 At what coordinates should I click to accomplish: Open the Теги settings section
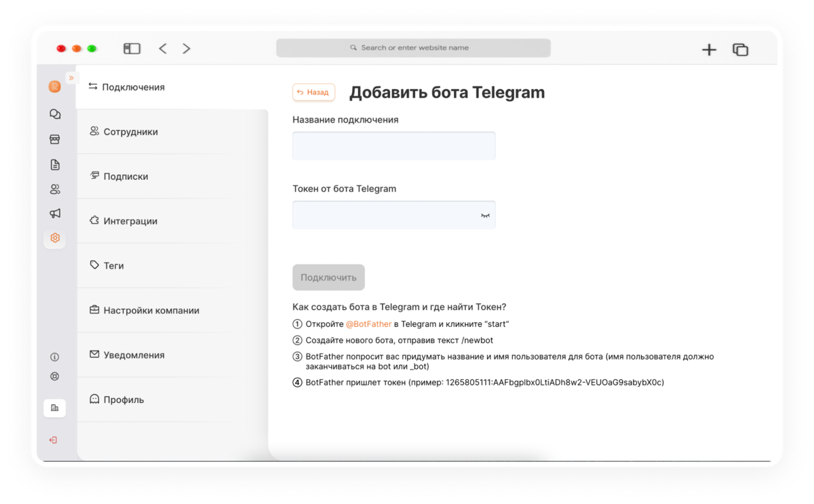(x=172, y=266)
